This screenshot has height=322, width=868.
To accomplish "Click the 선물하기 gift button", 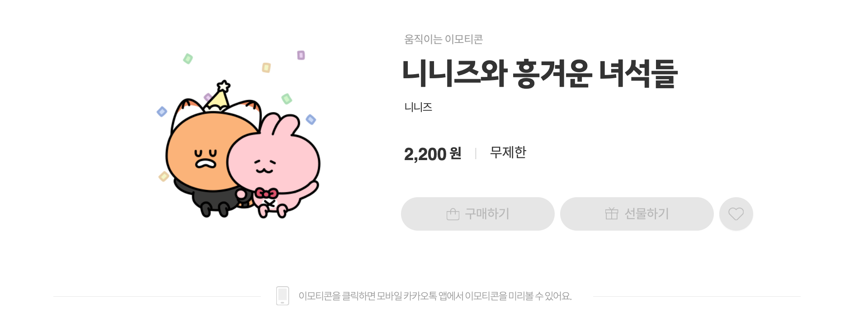I will coord(637,214).
